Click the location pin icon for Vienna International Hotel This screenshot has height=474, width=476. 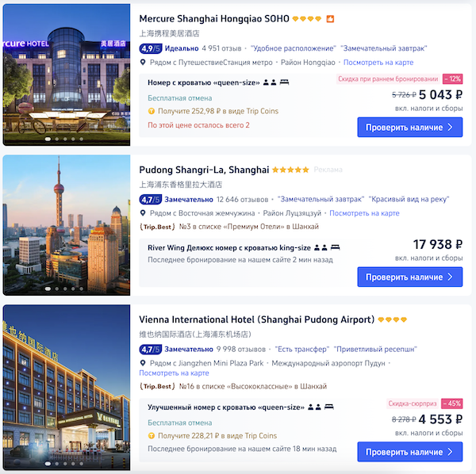[x=143, y=363]
